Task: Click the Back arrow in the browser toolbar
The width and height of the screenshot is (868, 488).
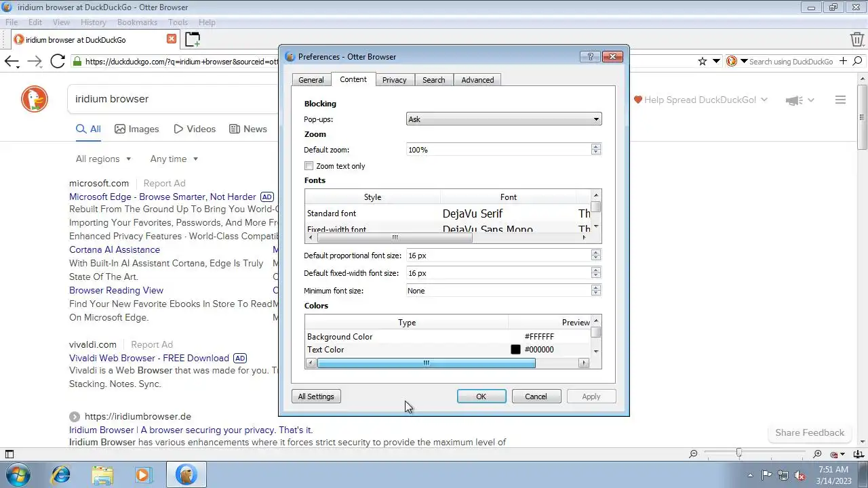Action: tap(12, 62)
